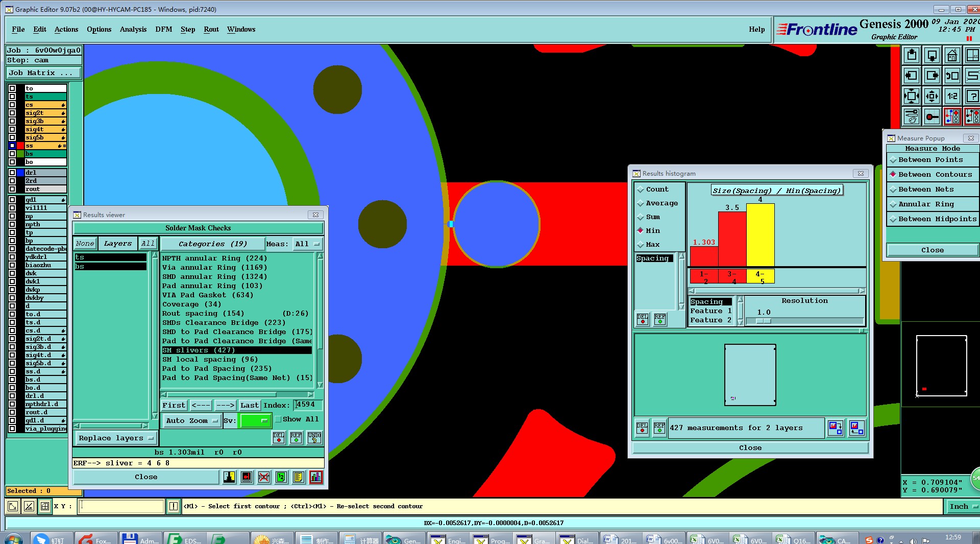Viewport: 980px width, 544px height.
Task: Click the UNDO icon in Results viewer
Action: point(314,438)
